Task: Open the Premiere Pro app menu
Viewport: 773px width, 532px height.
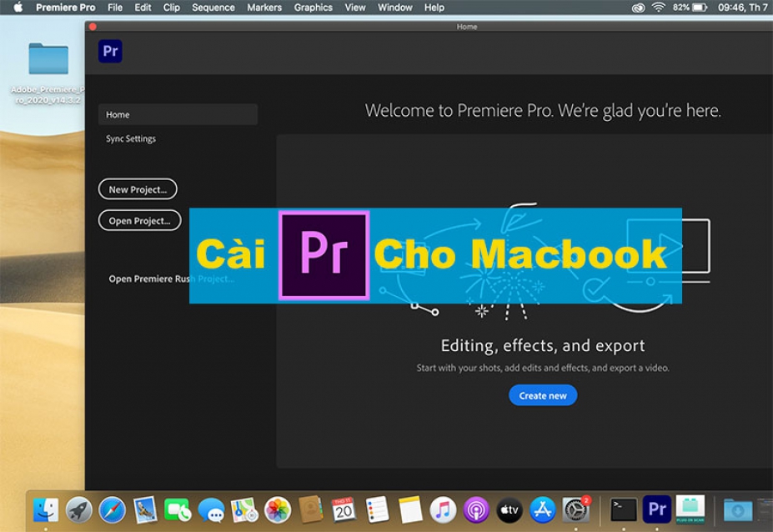Action: [66, 8]
